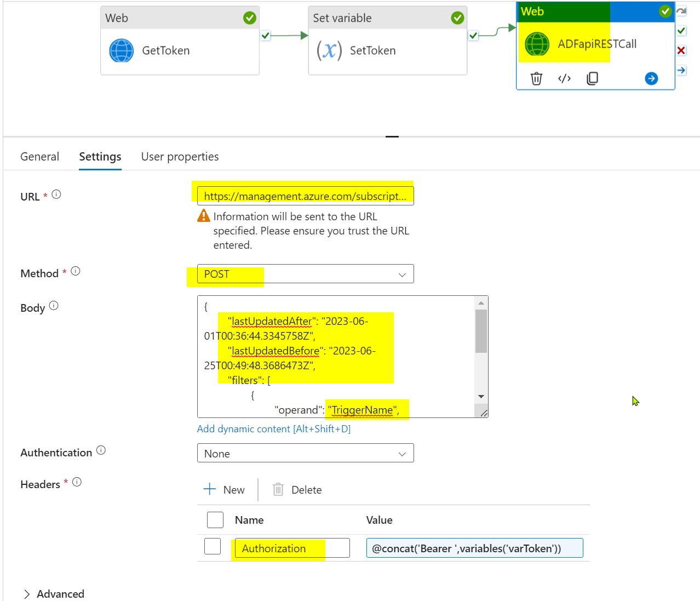Click the green success checkmark on GetToken header
The width and height of the screenshot is (700, 601).
pos(250,18)
